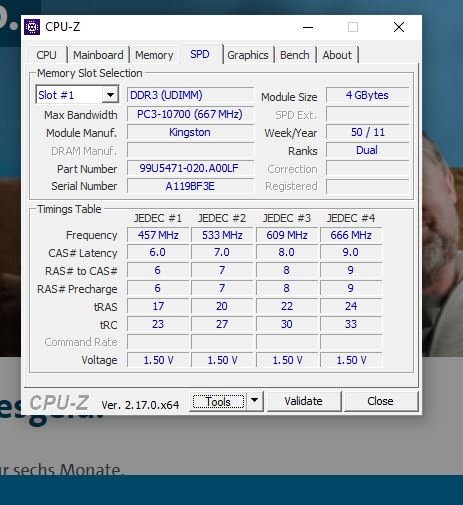The height and width of the screenshot is (505, 463).
Task: Click JEDEC #4 voltage 1.50 V
Action: click(351, 360)
